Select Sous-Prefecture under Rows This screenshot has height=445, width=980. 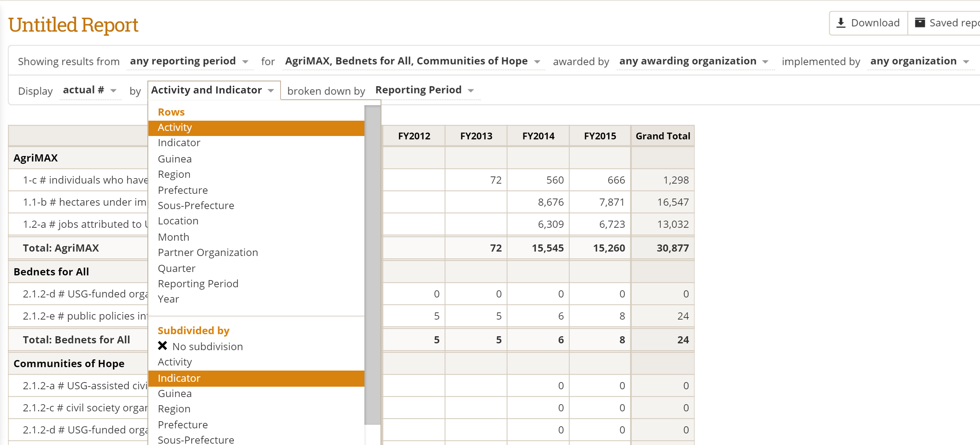click(x=196, y=205)
